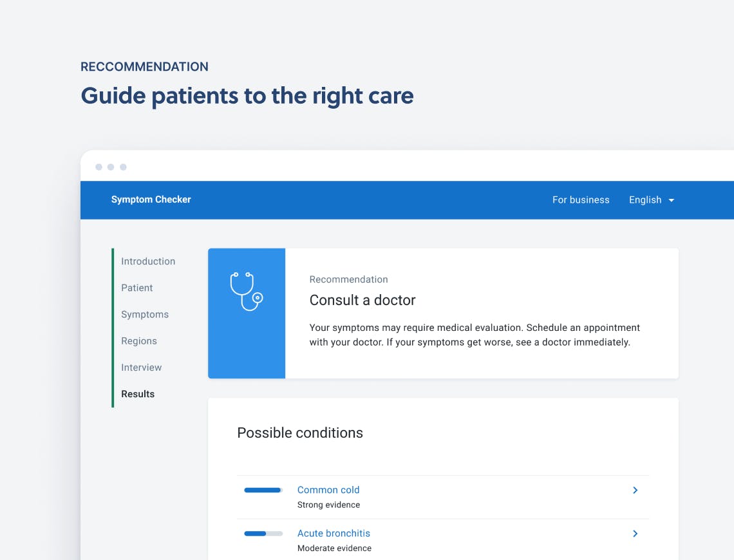
Task: Expand the Acute bronchitis condition chevron
Action: point(635,534)
